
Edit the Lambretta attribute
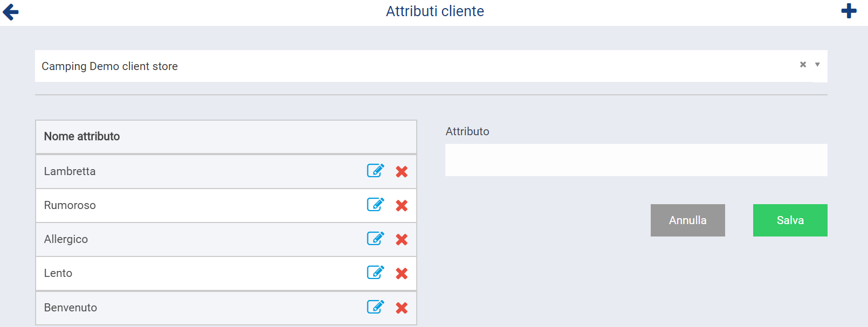click(x=375, y=171)
